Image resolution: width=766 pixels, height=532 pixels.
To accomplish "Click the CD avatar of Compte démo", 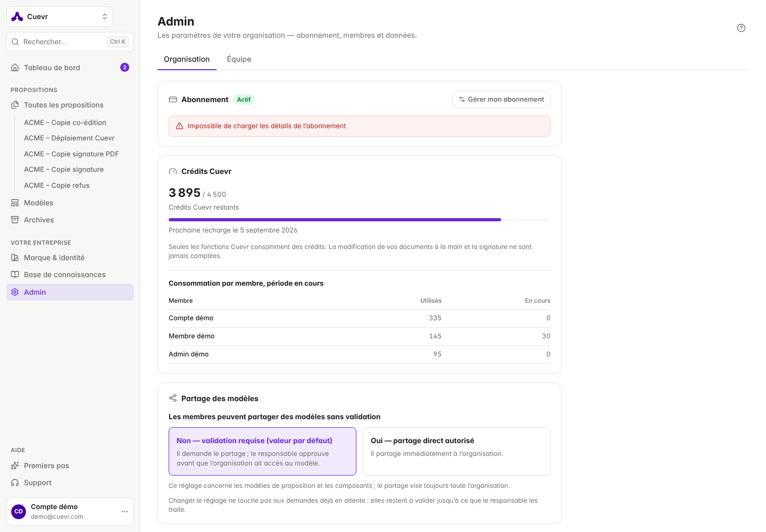I will tap(19, 511).
